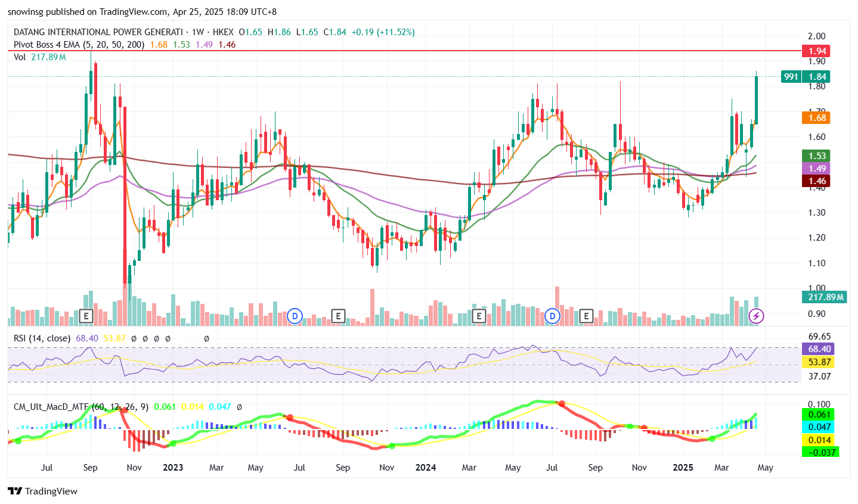
Task: Click the 0.90 level on price axis
Action: click(817, 314)
